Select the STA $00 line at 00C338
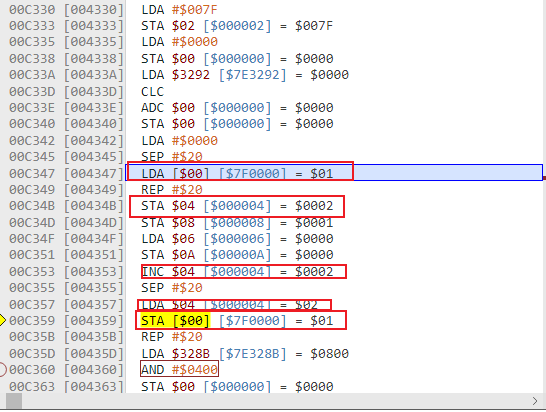 tap(237, 59)
